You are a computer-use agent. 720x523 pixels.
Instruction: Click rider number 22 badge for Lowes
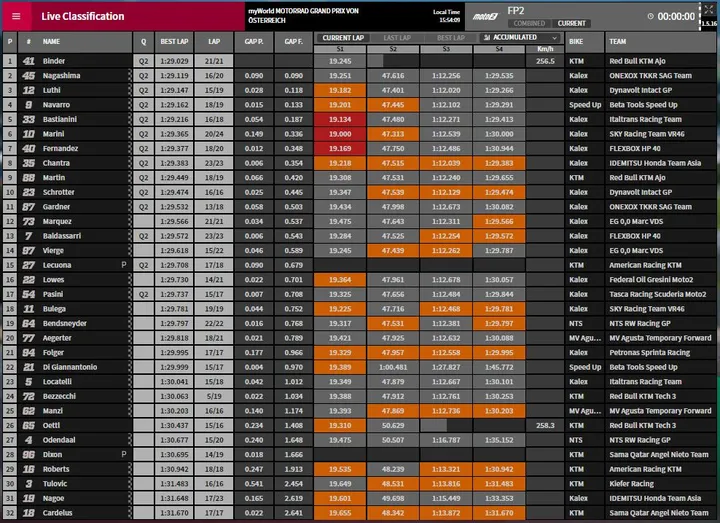coord(28,280)
